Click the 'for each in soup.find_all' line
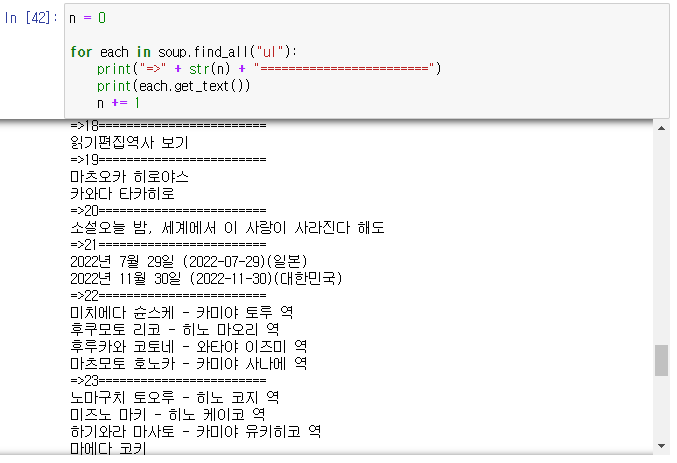The width and height of the screenshot is (677, 463). click(x=183, y=52)
